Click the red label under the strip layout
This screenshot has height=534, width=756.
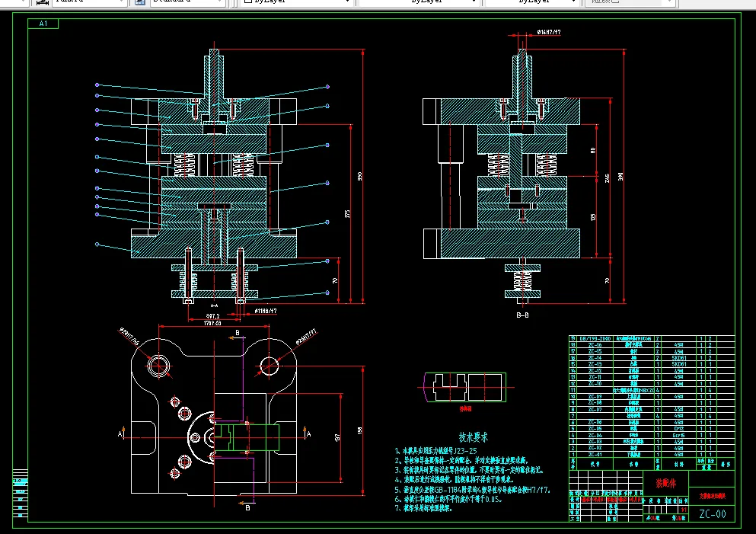point(465,409)
